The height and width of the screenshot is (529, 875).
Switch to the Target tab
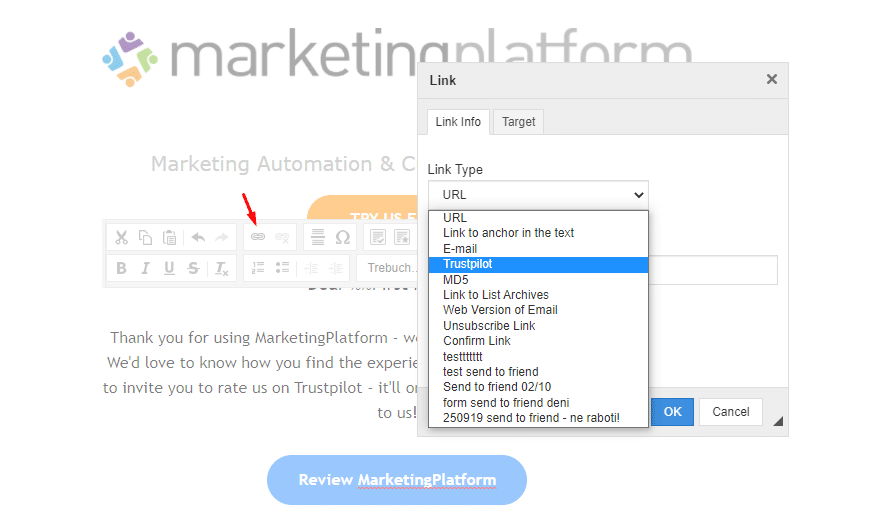(x=518, y=122)
